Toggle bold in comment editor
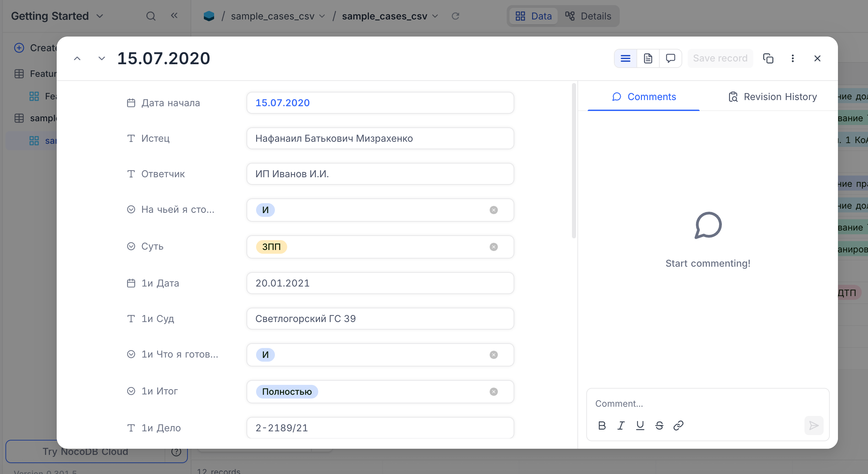 pyautogui.click(x=602, y=426)
